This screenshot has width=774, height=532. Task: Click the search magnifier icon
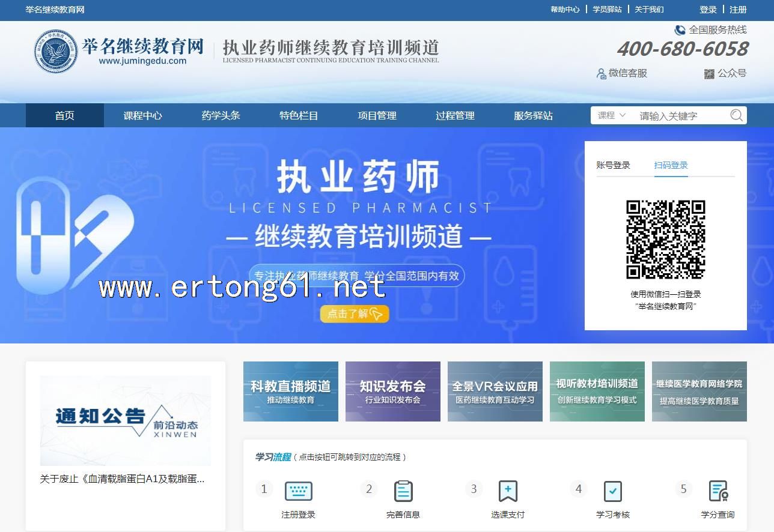point(736,115)
